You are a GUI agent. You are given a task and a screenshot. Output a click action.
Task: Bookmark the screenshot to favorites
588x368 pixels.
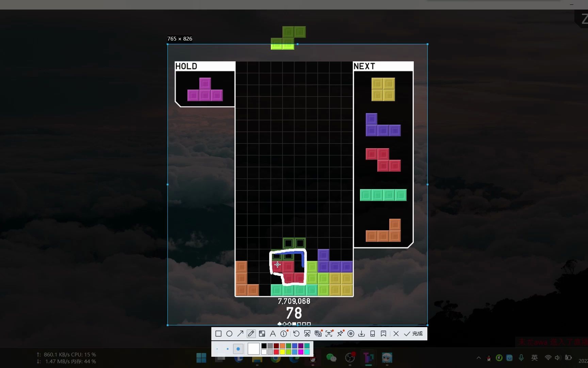(x=383, y=334)
